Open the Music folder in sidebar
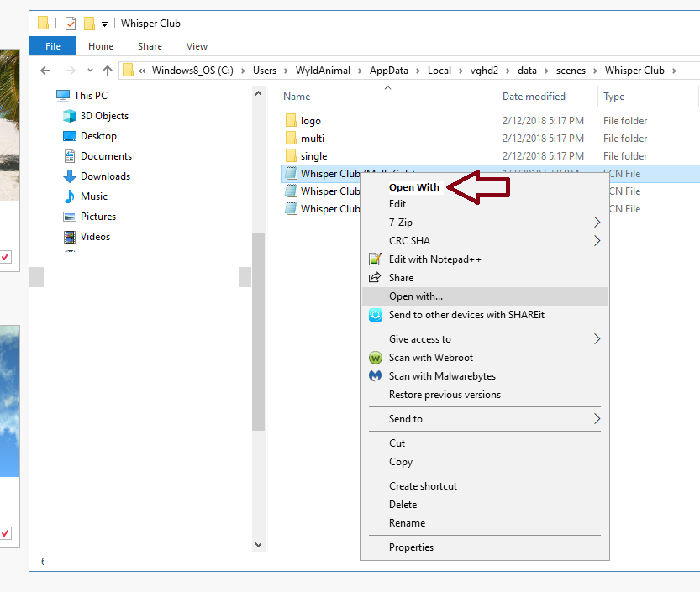700x592 pixels. (x=93, y=196)
